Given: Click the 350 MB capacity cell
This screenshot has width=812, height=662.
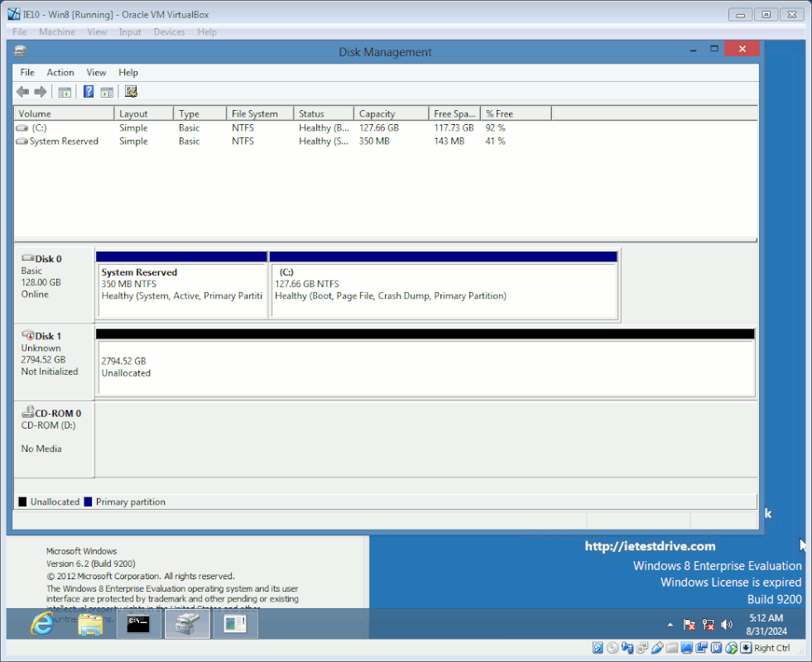Looking at the screenshot, I should click(374, 142).
